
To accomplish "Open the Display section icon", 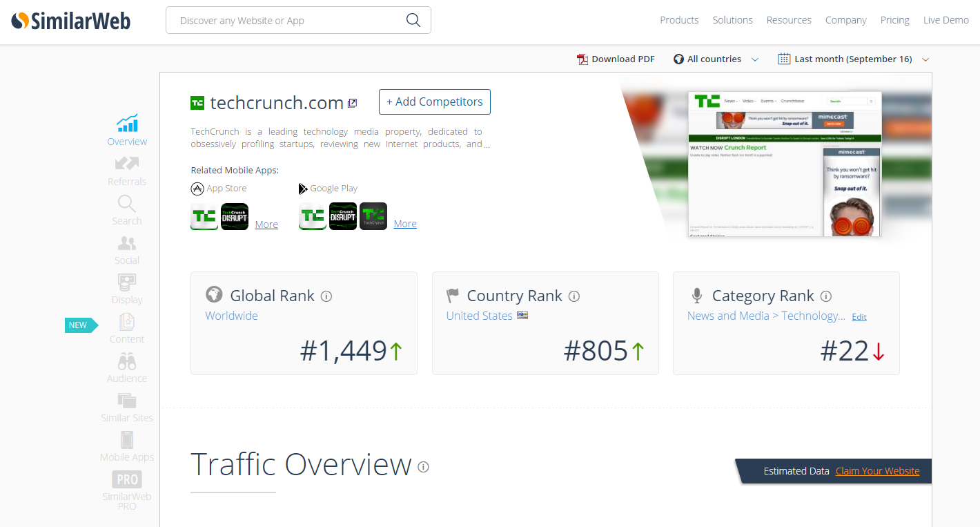I will click(127, 282).
